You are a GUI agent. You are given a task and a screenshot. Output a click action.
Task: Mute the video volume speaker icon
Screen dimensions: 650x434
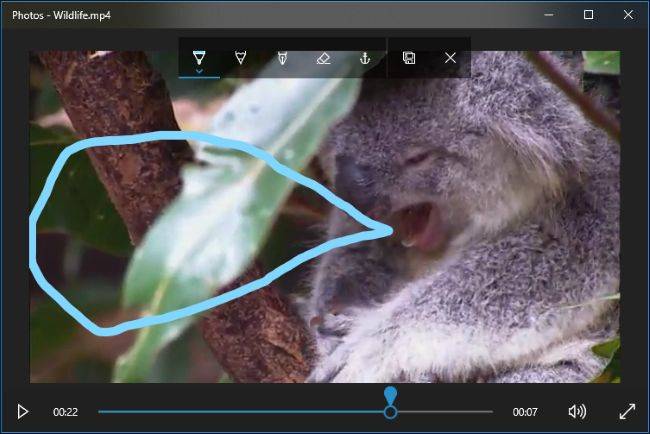pyautogui.click(x=577, y=412)
